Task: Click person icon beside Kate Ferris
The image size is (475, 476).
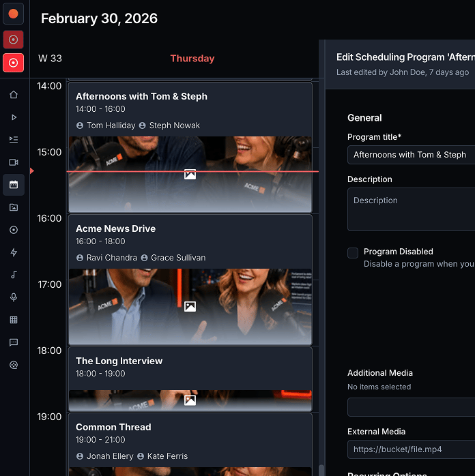Action: [x=141, y=456]
